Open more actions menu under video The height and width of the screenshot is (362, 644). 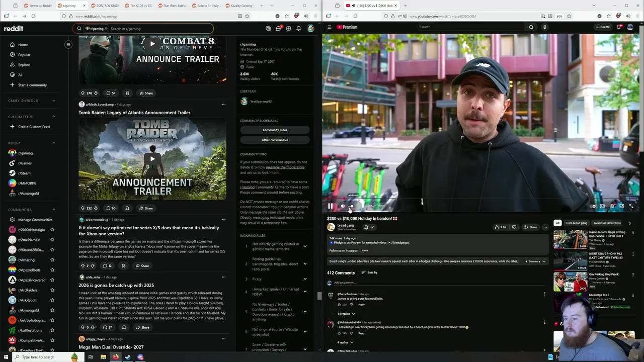coord(545,227)
